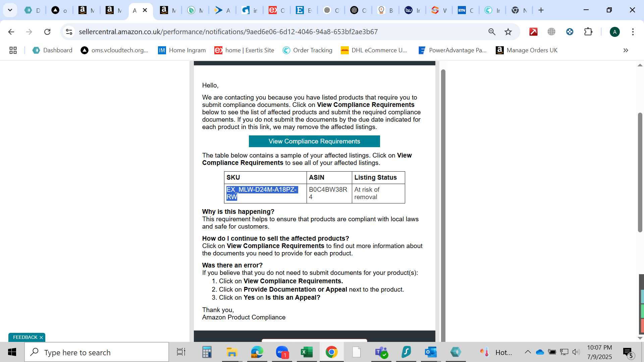Open the OneDrive tray icon
Image resolution: width=644 pixels, height=362 pixels.
(540, 352)
